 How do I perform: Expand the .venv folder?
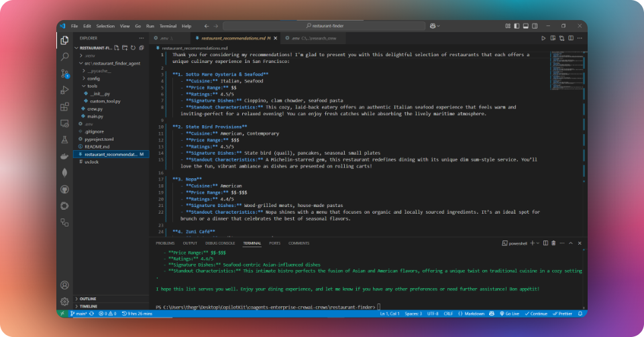[111, 56]
